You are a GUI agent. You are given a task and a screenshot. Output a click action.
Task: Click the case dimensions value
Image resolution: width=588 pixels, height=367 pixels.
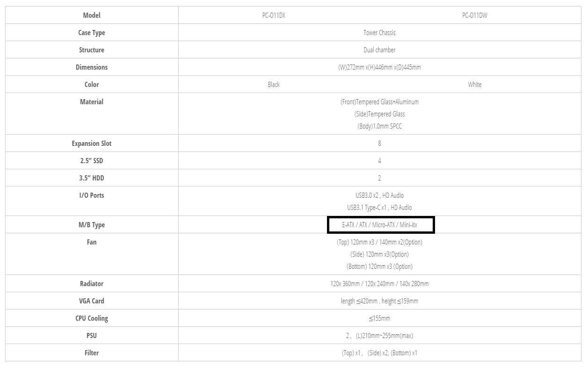(379, 67)
